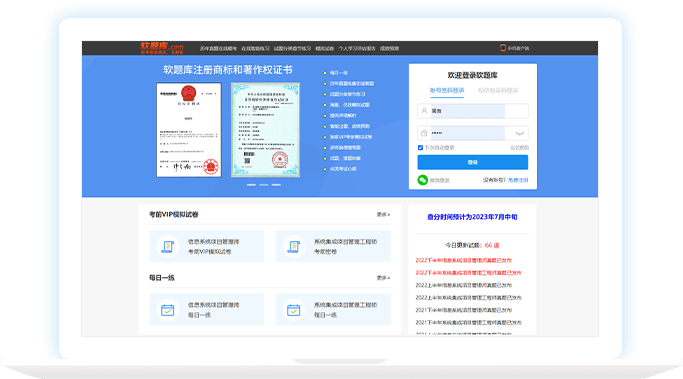Select the middle carousel indicator dash
683x379 pixels.
pos(264,185)
